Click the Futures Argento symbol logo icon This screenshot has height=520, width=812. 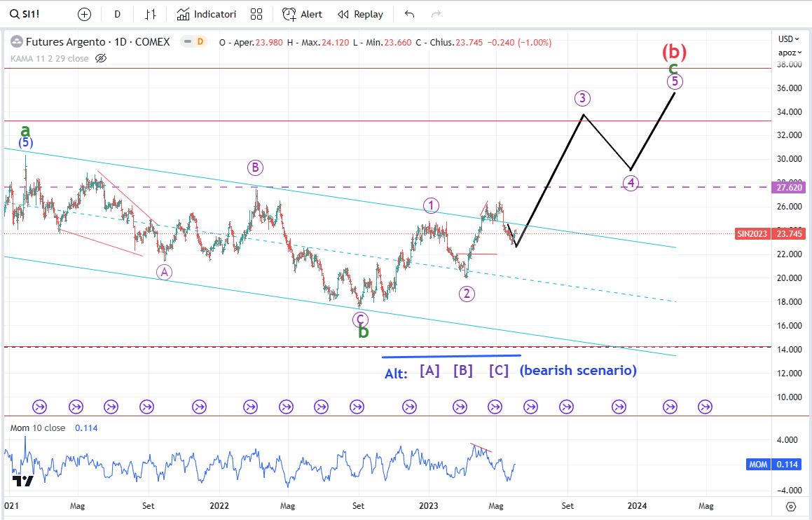[16, 42]
